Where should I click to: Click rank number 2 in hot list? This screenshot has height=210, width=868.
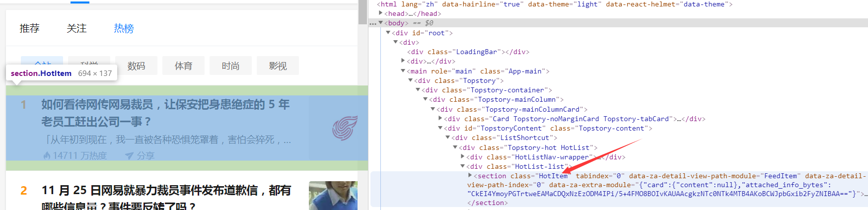tap(23, 191)
